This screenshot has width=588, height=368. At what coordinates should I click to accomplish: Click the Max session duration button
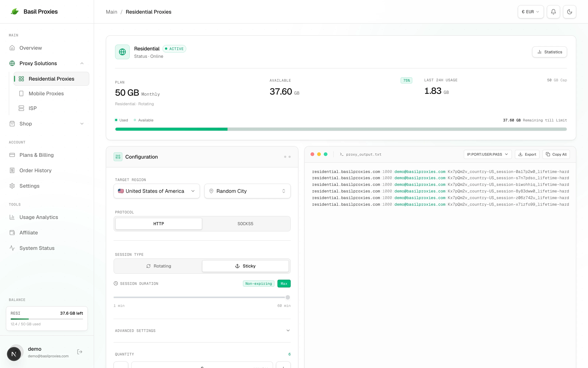point(284,284)
